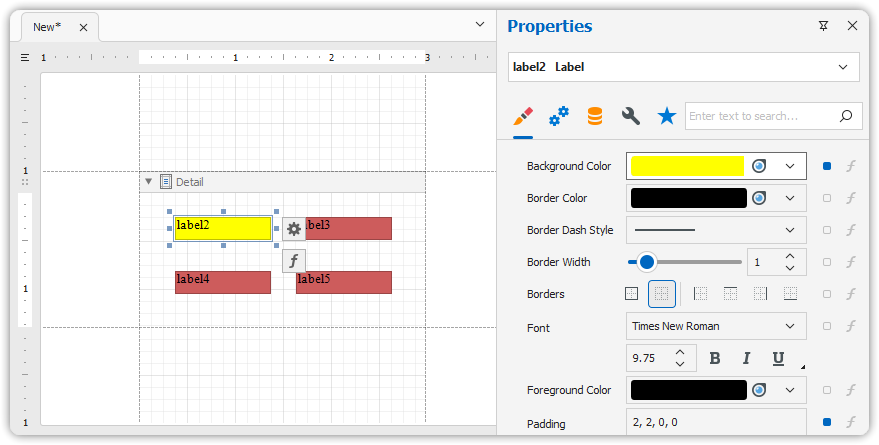Pin the Properties panel
Viewport: 879px width, 445px height.
(x=823, y=26)
